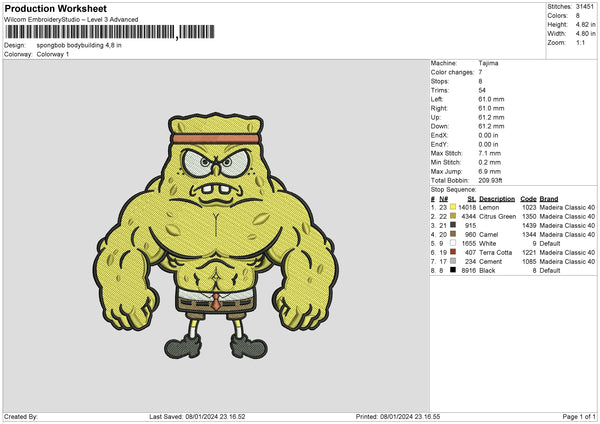Viewport: 600px width, 424px height.
Task: Click the Cement color swatch
Action: point(453,261)
